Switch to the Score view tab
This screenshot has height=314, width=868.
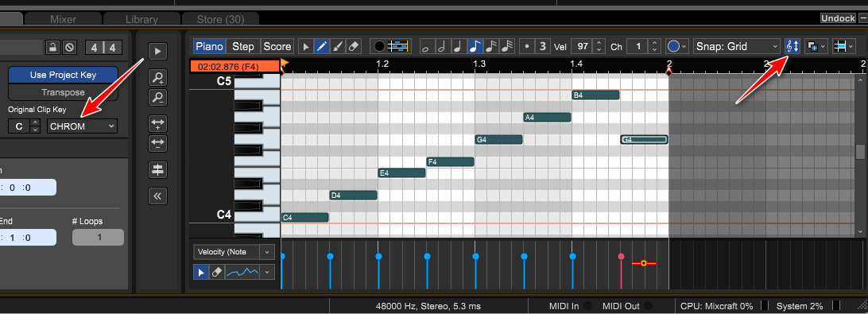277,47
